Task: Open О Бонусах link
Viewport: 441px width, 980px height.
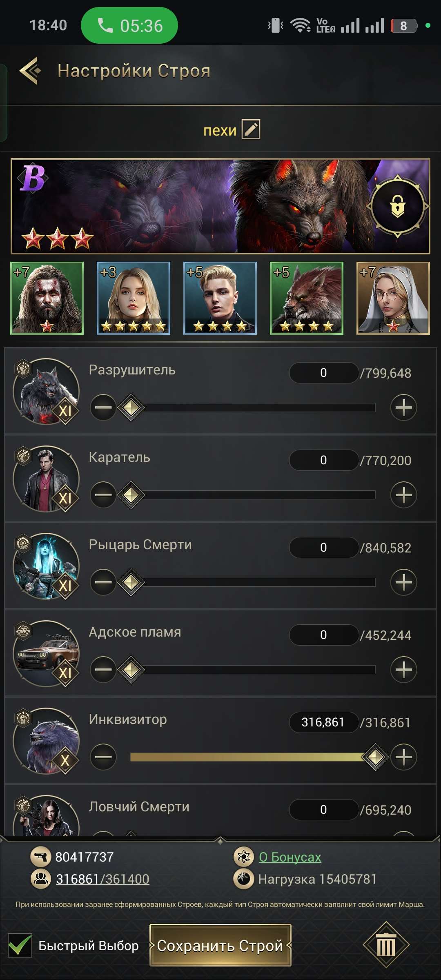Action: [x=290, y=857]
